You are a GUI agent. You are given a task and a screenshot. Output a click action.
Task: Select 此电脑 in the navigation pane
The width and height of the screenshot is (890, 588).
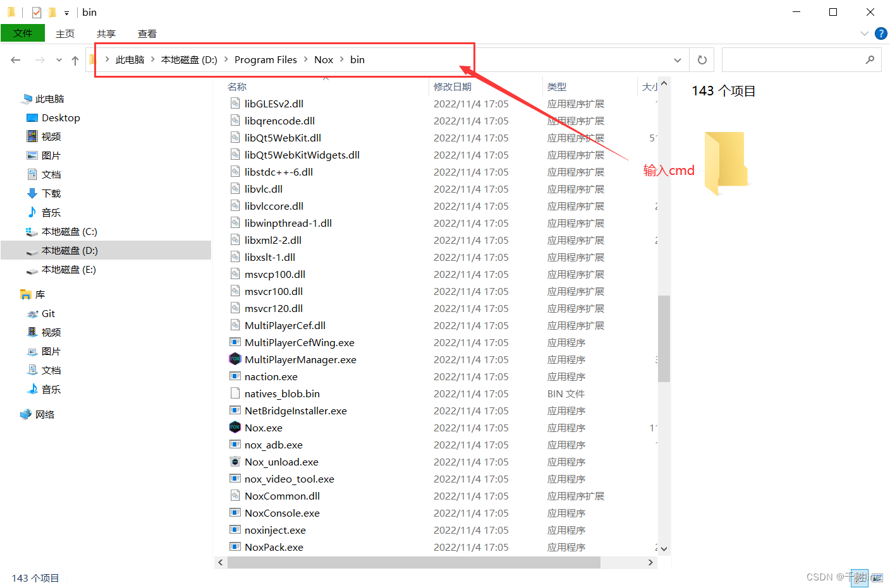coord(49,99)
